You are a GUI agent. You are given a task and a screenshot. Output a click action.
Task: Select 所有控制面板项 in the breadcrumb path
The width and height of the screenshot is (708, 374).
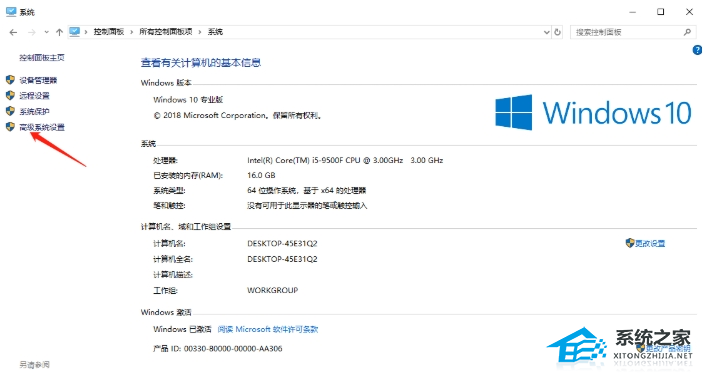(x=166, y=32)
